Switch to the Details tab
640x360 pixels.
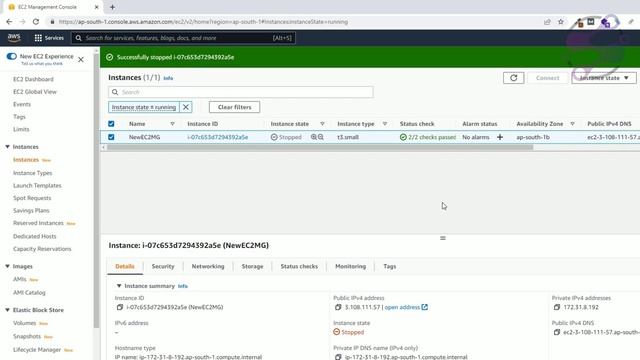125,266
